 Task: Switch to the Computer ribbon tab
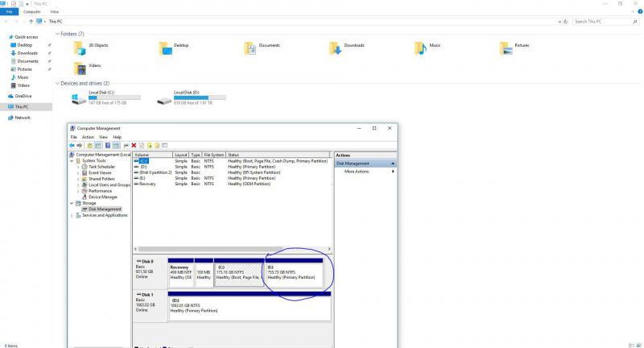point(32,12)
